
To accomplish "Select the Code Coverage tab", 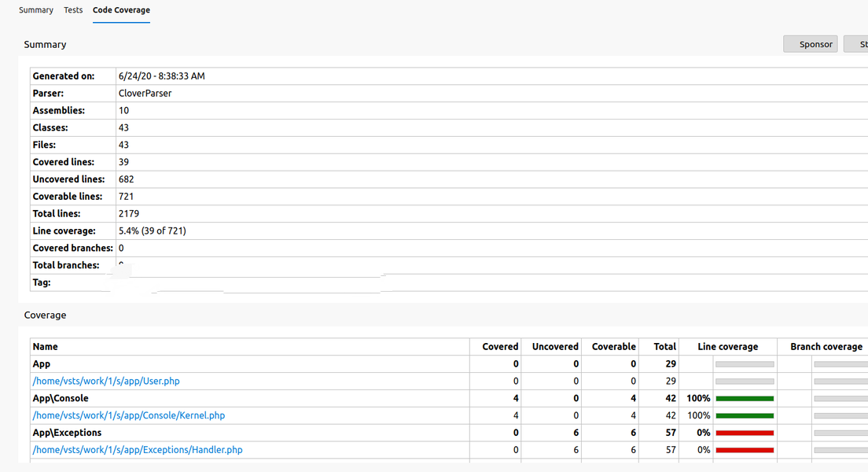I will 121,10.
